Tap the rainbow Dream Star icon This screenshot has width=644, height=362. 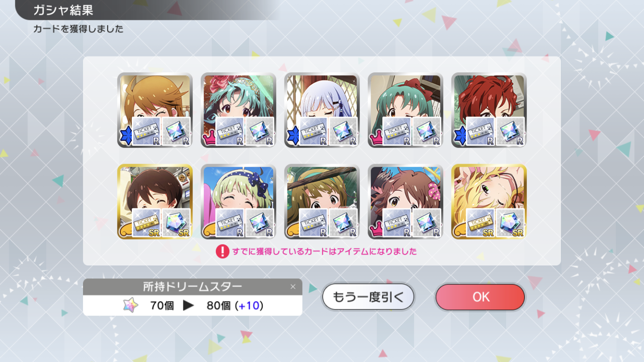pos(130,305)
